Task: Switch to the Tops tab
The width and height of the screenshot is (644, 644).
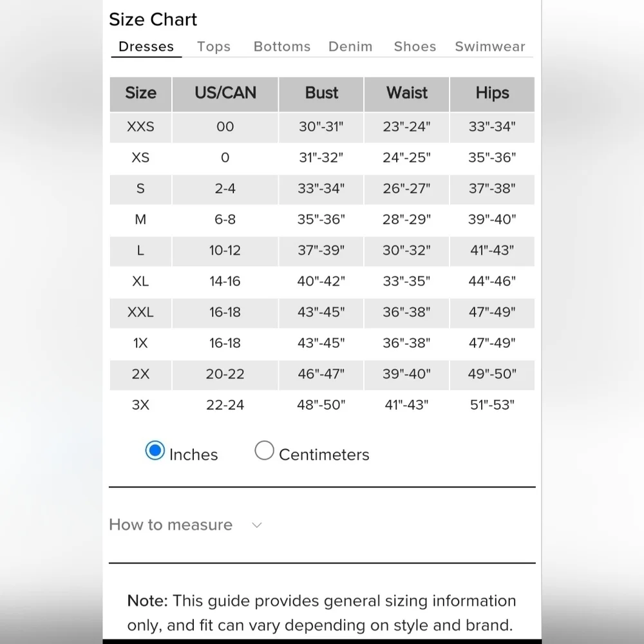Action: tap(214, 46)
